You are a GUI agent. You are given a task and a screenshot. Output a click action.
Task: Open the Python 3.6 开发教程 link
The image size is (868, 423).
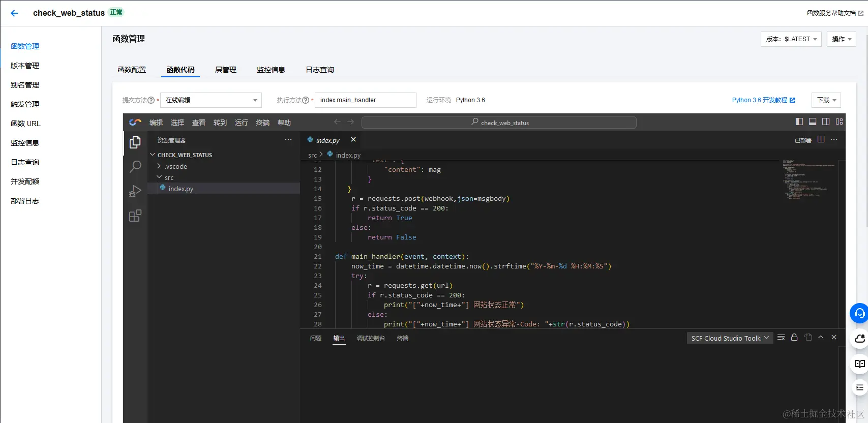click(763, 100)
